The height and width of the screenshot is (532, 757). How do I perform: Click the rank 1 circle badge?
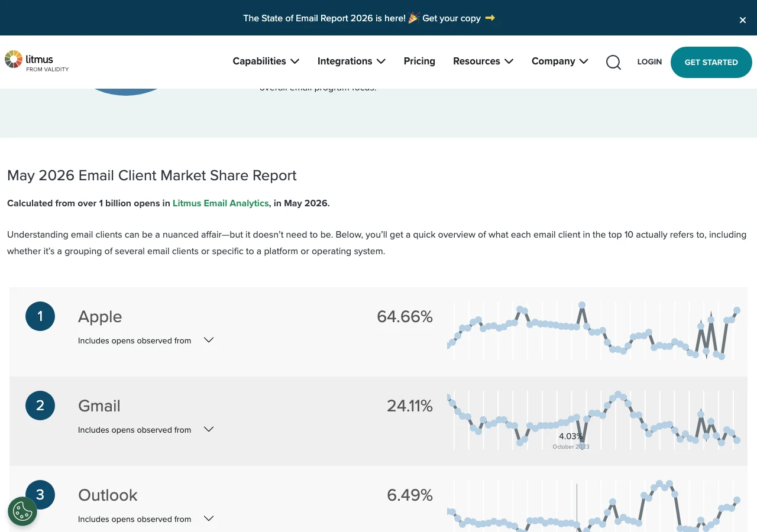40,316
